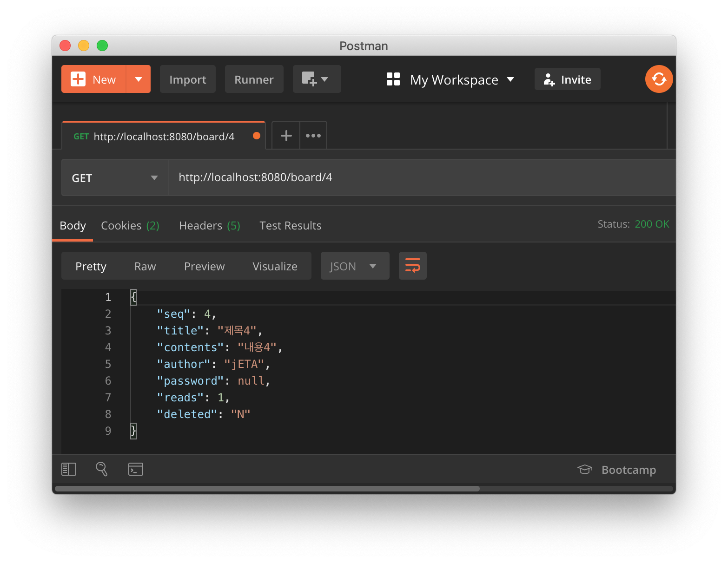Viewport: 728px width, 563px height.
Task: Toggle line wrap icon
Action: (412, 266)
